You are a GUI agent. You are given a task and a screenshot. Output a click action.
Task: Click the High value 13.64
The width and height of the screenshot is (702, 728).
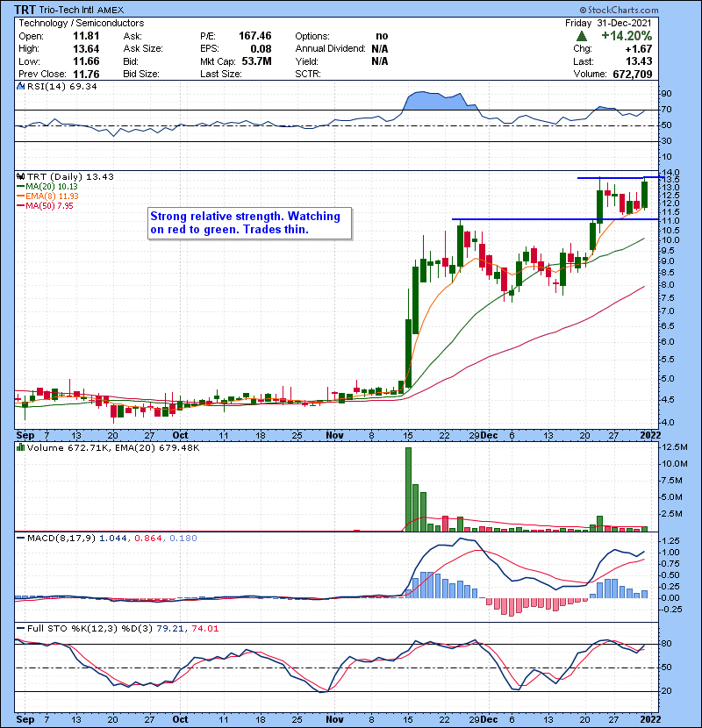click(x=86, y=49)
